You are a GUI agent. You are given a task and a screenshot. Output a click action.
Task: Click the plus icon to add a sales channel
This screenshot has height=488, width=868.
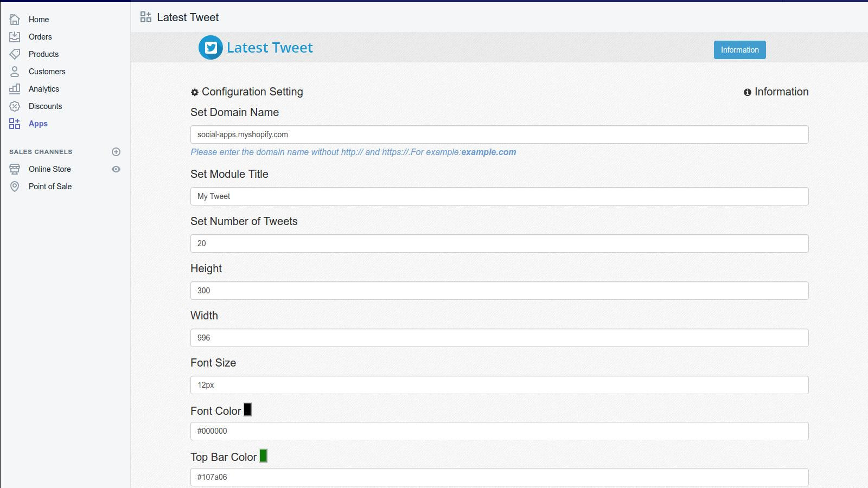(116, 151)
